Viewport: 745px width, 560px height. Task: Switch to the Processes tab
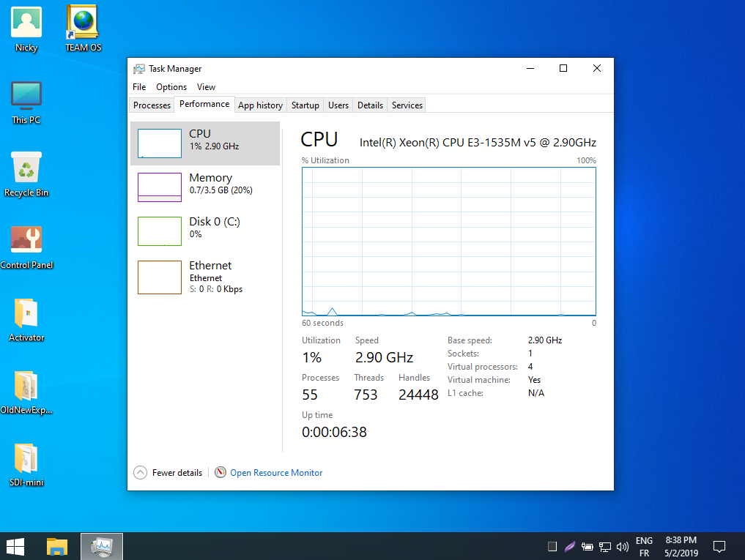tap(152, 105)
